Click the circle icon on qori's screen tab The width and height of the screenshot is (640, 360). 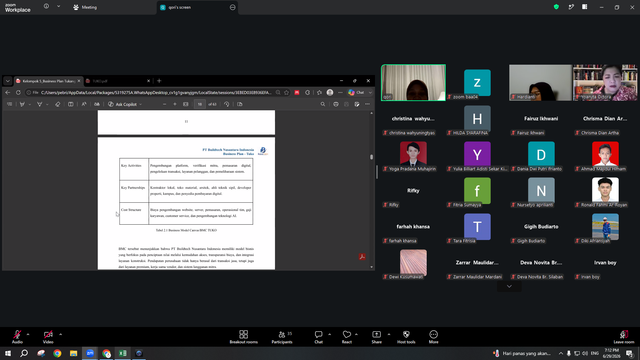point(233,7)
